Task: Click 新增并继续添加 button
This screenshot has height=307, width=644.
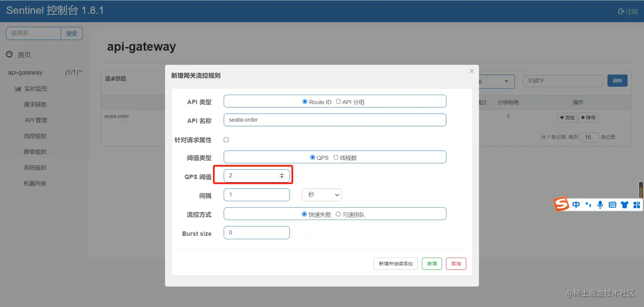Action: [x=396, y=264]
